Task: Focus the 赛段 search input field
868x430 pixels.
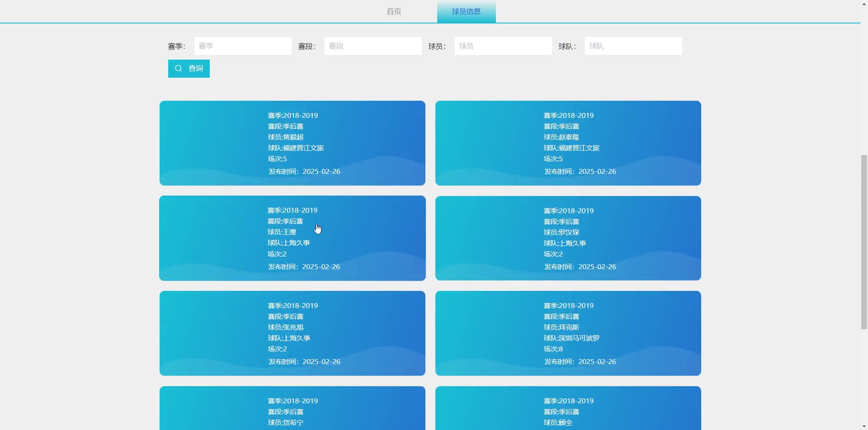Action: [x=373, y=46]
